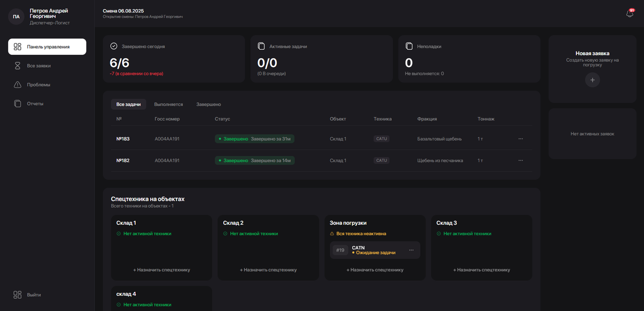Open the notifications bell icon

click(630, 13)
